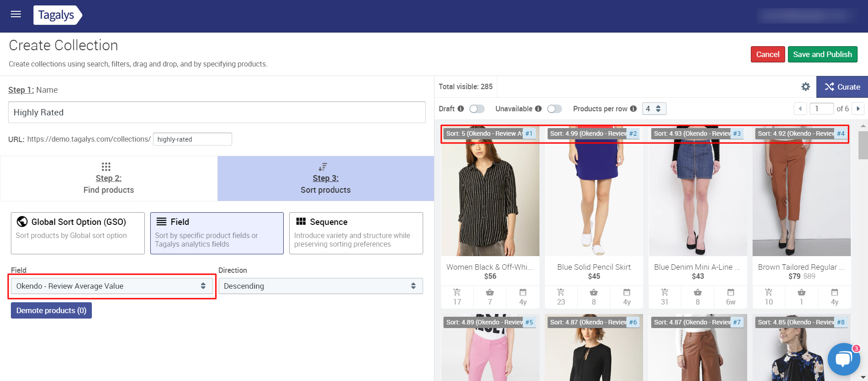Click basket icon under Blue Solid Pencil Skirt
Viewport: 868px width, 381px height.
594,292
